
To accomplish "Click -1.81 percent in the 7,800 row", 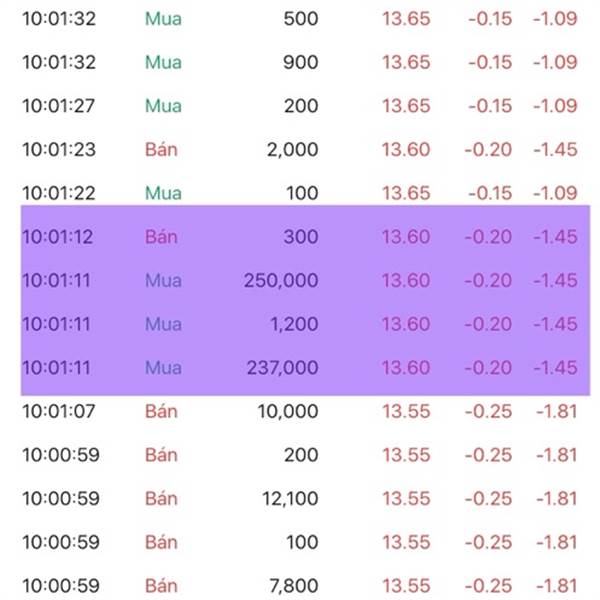I will click(x=555, y=585).
